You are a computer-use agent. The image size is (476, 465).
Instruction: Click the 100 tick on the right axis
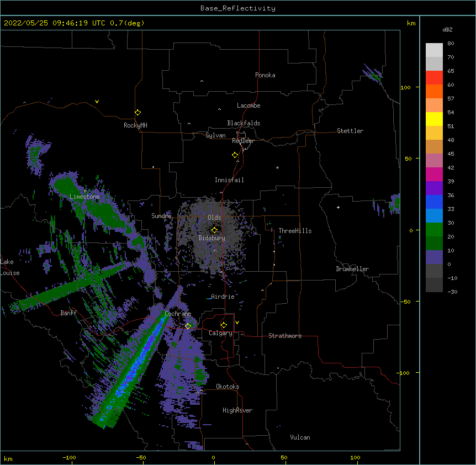405,87
